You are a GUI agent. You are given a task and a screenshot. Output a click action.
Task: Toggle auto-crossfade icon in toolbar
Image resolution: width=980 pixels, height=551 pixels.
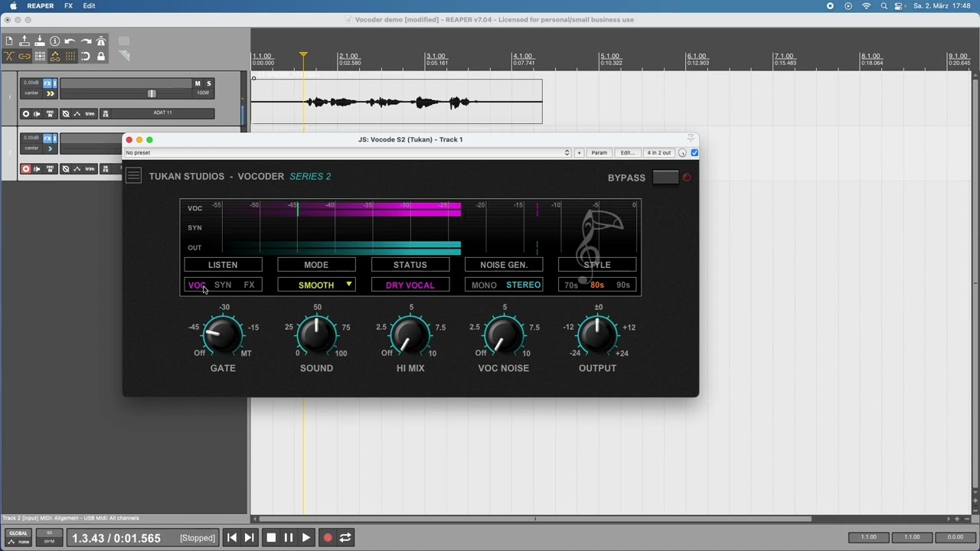pos(9,56)
